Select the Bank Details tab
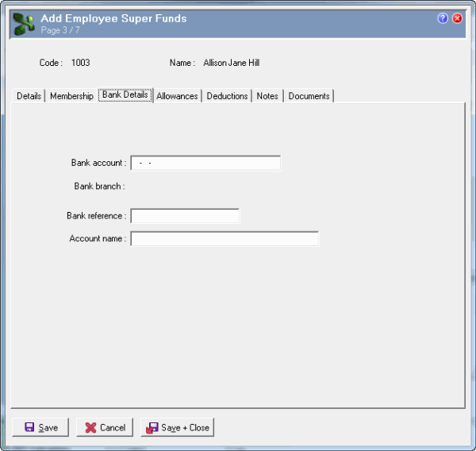This screenshot has height=451, width=476. [x=125, y=95]
